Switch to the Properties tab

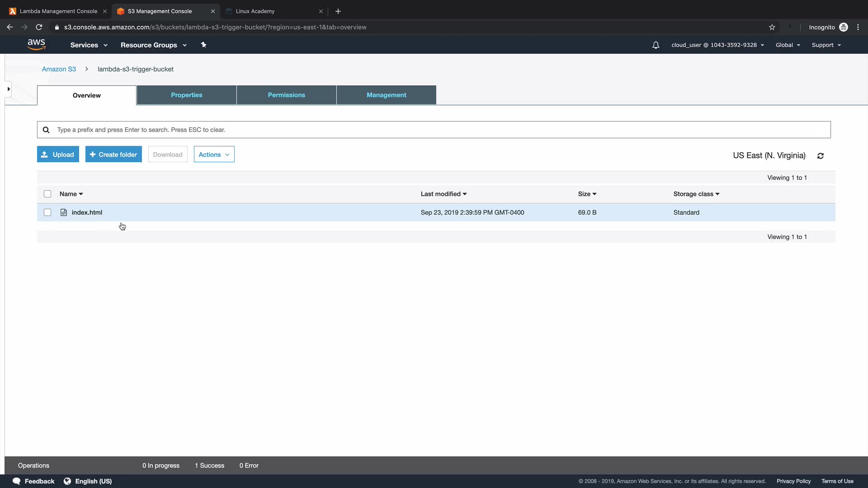tap(186, 95)
